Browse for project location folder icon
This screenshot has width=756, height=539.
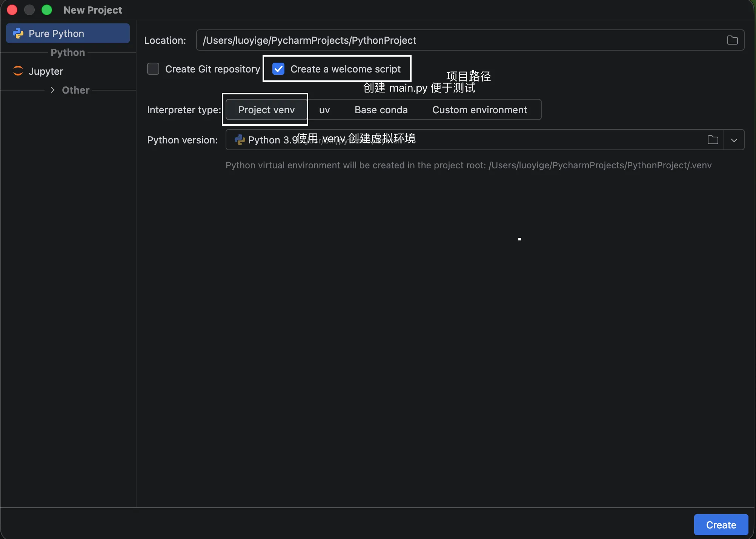tap(732, 40)
